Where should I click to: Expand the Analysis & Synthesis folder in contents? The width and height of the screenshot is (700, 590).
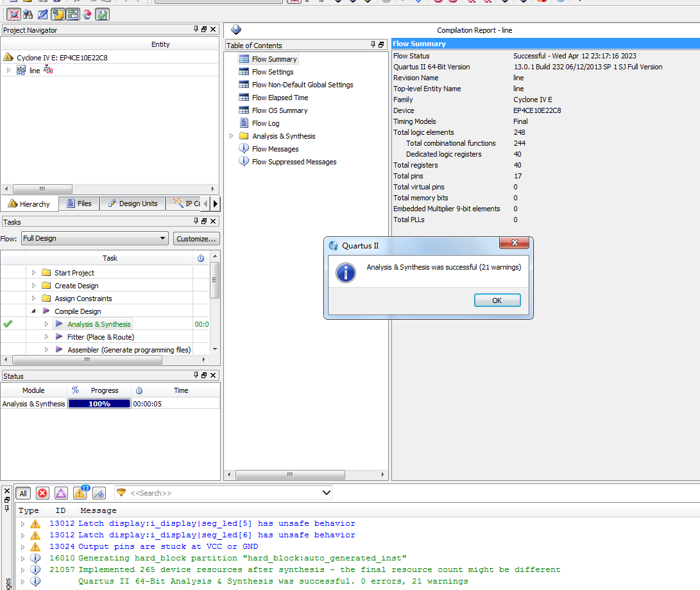click(x=232, y=136)
